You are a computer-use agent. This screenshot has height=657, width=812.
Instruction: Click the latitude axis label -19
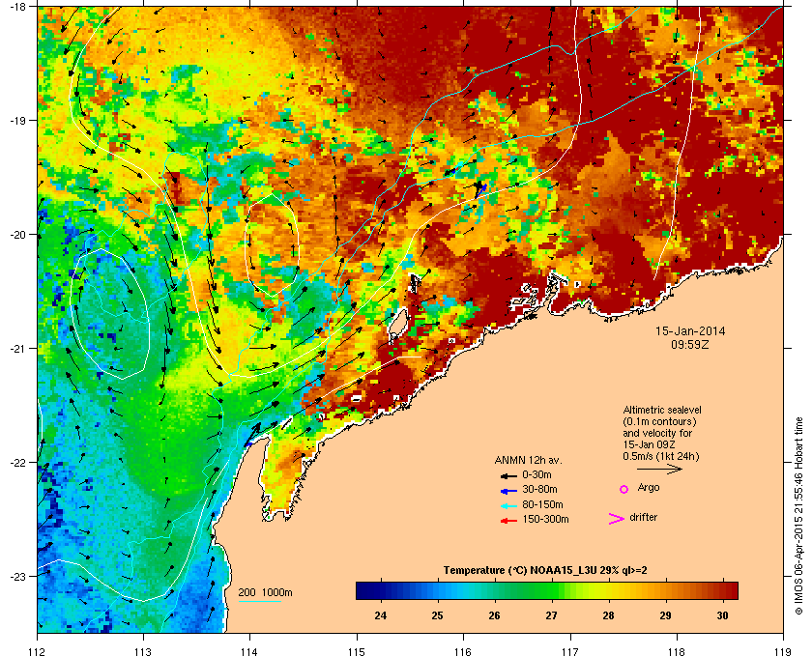17,120
